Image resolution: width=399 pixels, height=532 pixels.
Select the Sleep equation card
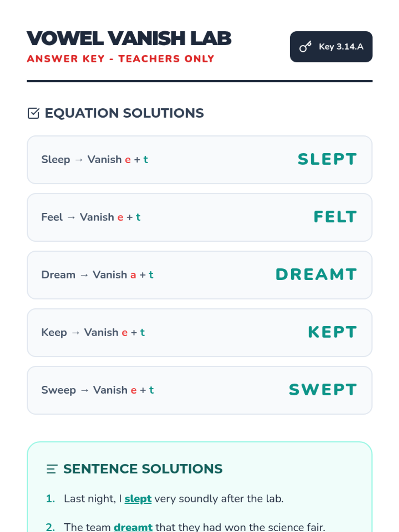199,160
